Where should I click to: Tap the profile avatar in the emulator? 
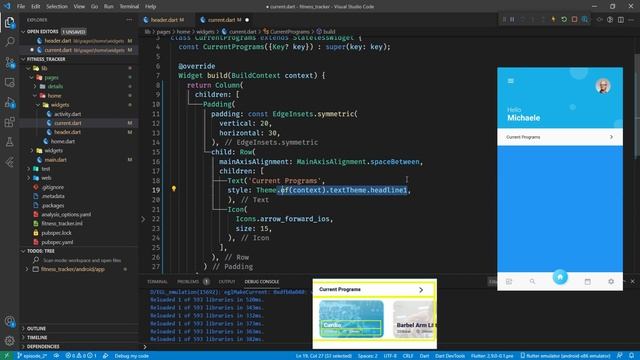point(603,86)
